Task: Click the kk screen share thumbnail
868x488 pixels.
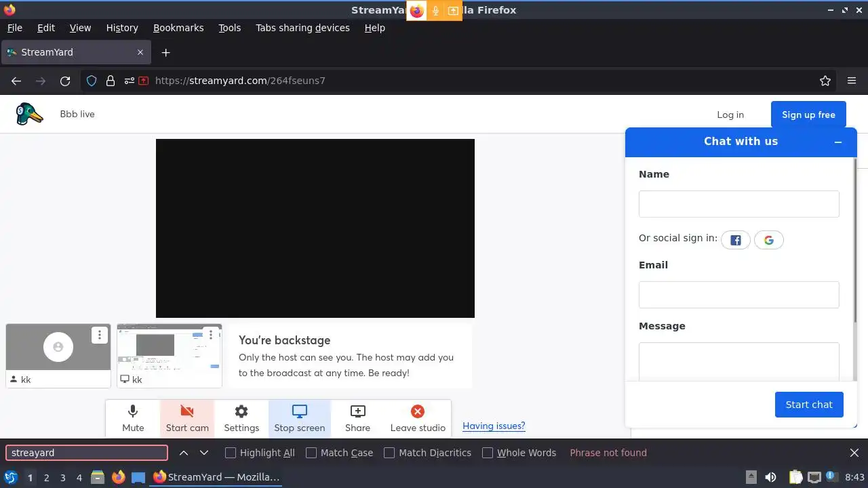Action: (x=170, y=356)
